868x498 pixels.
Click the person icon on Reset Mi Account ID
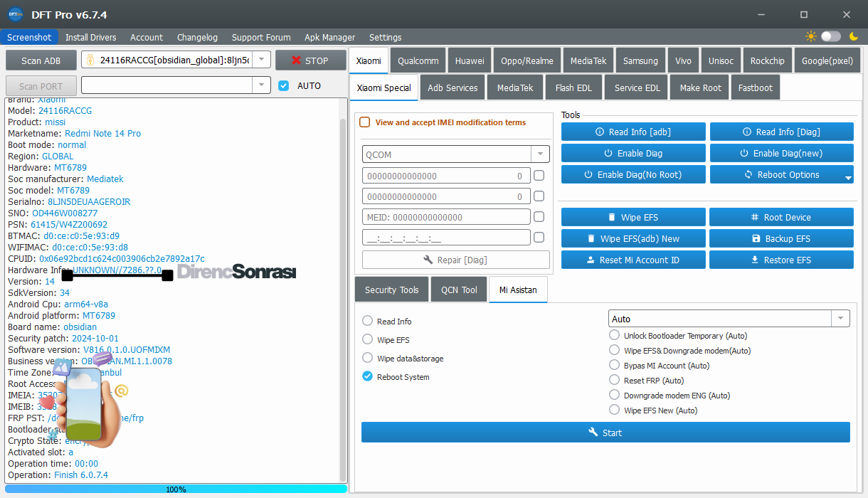click(x=590, y=260)
